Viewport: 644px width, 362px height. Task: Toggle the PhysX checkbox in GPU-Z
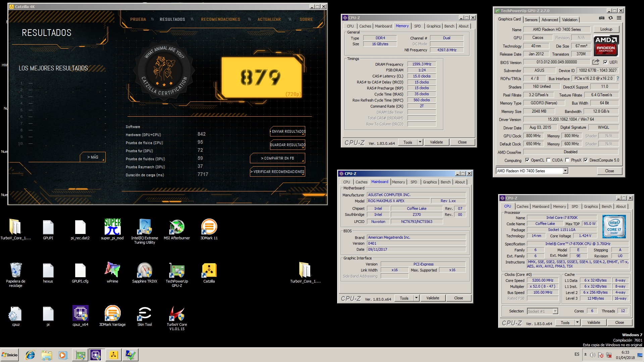(567, 160)
